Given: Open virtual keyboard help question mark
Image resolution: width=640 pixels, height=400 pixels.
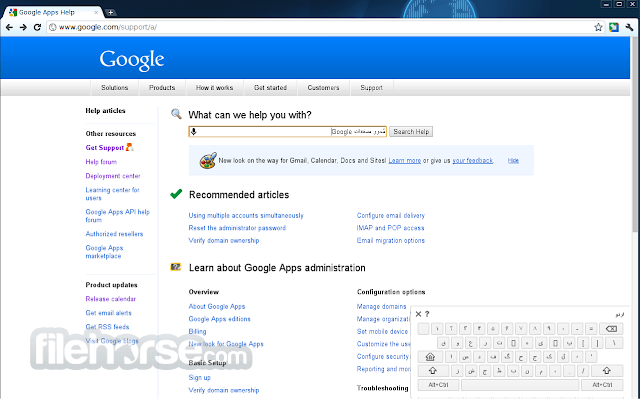Looking at the screenshot, I should (427, 314).
